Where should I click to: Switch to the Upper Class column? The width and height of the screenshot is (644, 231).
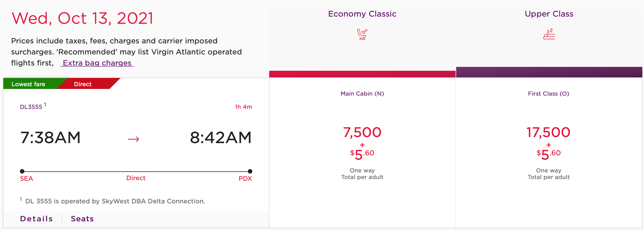point(548,14)
